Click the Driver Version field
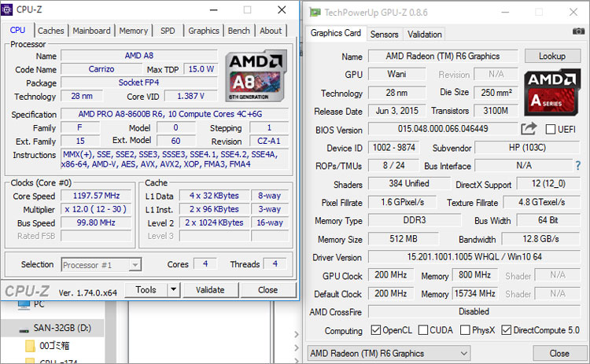Screen dimensions: 590x364 pos(474,257)
